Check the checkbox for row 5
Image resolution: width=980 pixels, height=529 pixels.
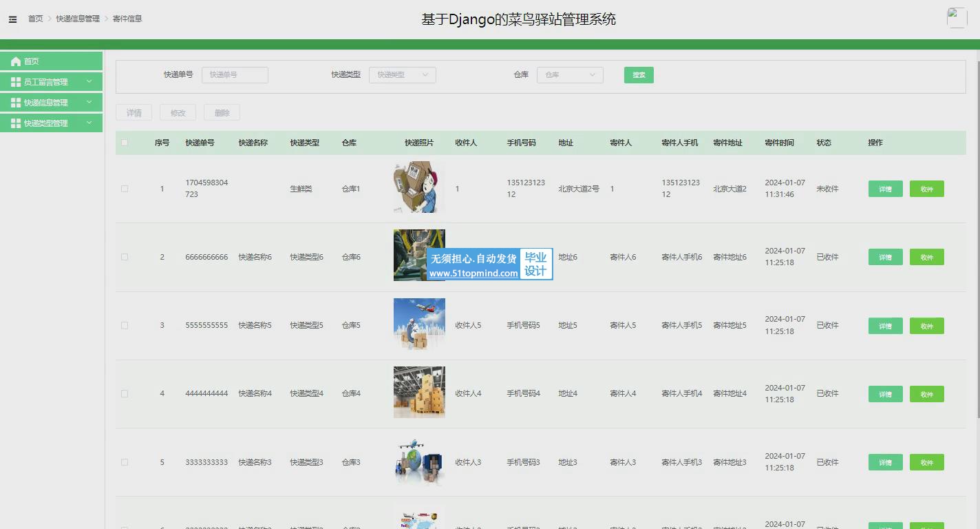click(125, 462)
